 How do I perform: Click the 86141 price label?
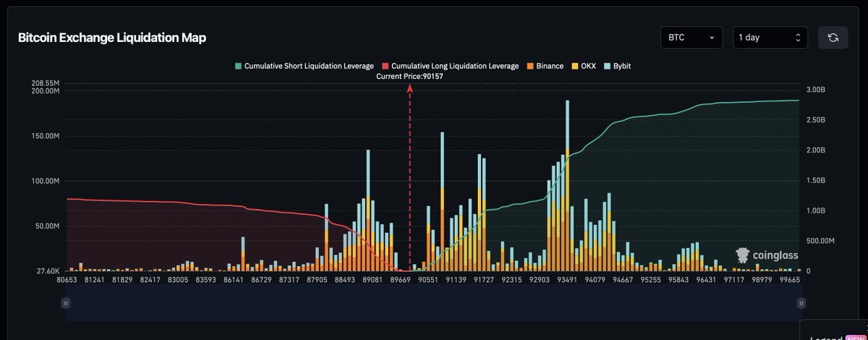(x=234, y=279)
